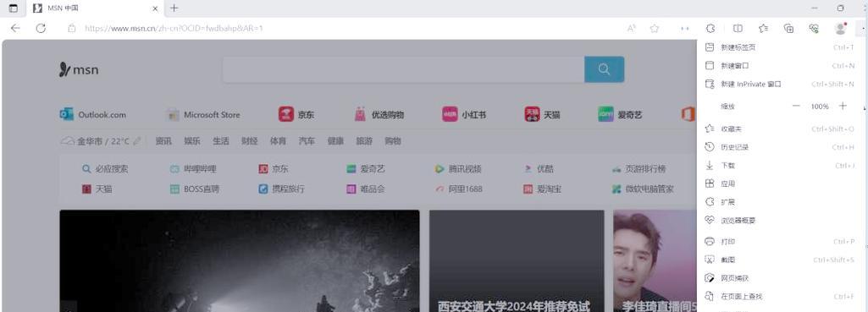Image resolution: width=868 pixels, height=312 pixels.
Task: Switch to 购物 category
Action: pos(393,141)
